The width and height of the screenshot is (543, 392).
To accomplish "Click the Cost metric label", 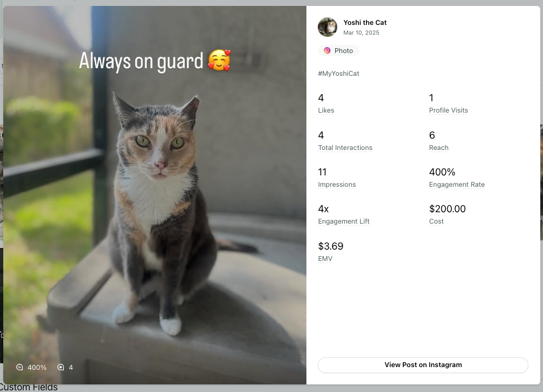I will tap(436, 221).
